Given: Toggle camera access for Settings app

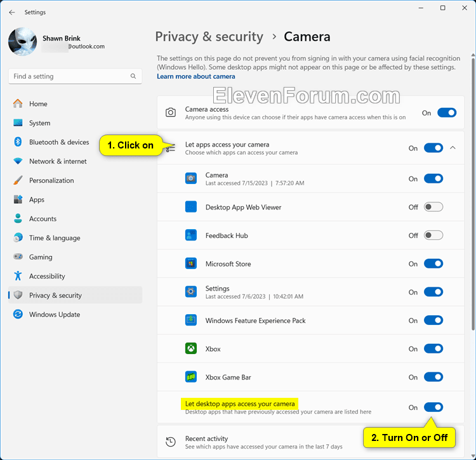Looking at the screenshot, I should pos(433,292).
